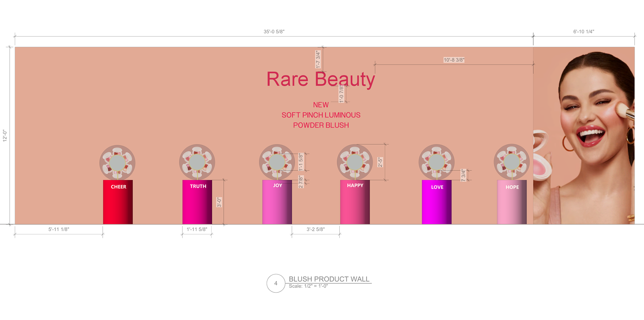This screenshot has width=644, height=320.
Task: Click the 2'-5" dimension near HAPPY
Action: pyautogui.click(x=380, y=162)
